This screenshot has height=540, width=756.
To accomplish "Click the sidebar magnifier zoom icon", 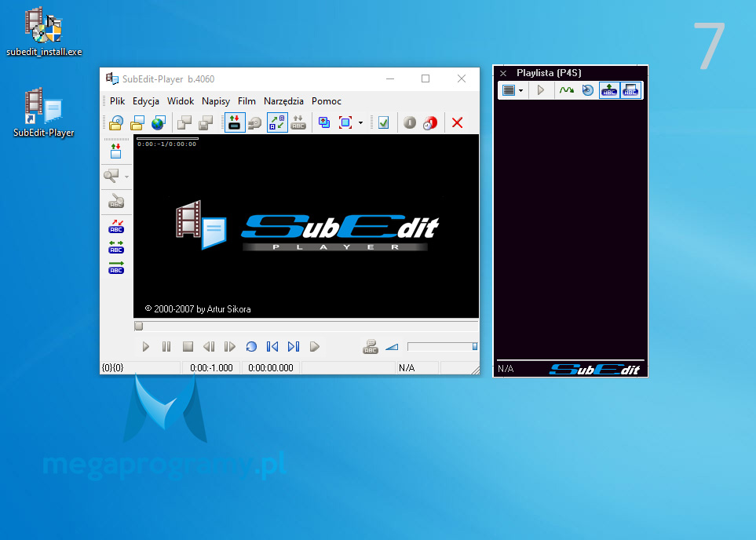I will pyautogui.click(x=111, y=176).
